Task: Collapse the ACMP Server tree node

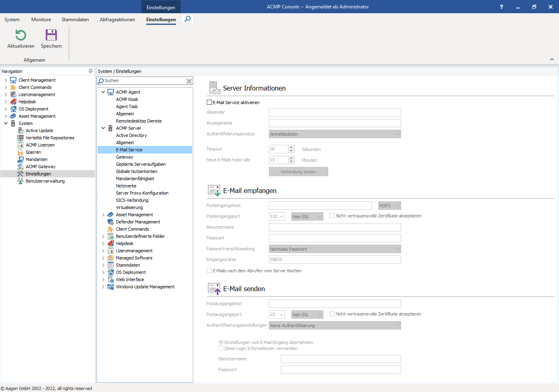Action: (x=103, y=128)
